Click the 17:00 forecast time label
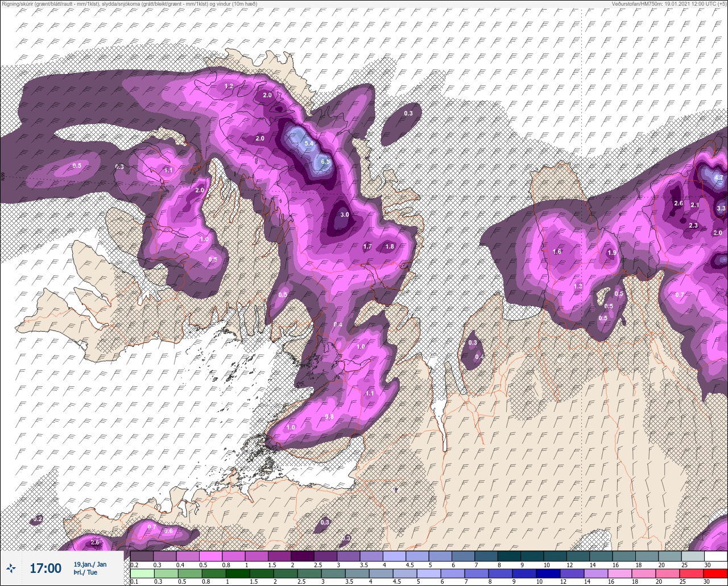Image resolution: width=728 pixels, height=586 pixels. point(45,568)
